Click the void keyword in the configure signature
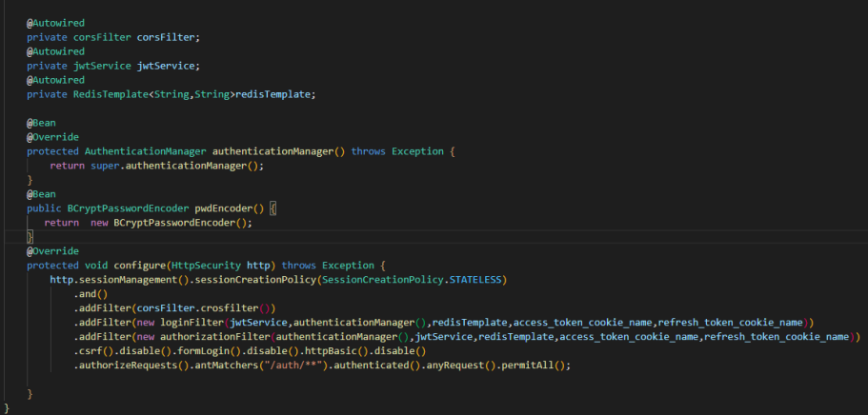Image resolution: width=868 pixels, height=415 pixels. coord(96,266)
